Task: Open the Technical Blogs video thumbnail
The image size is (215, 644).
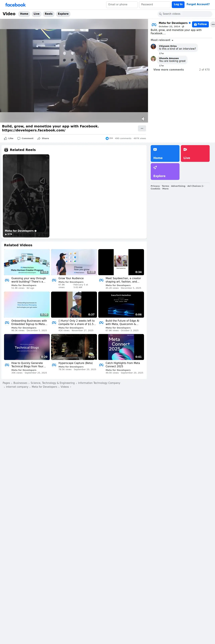Action: pos(27,347)
